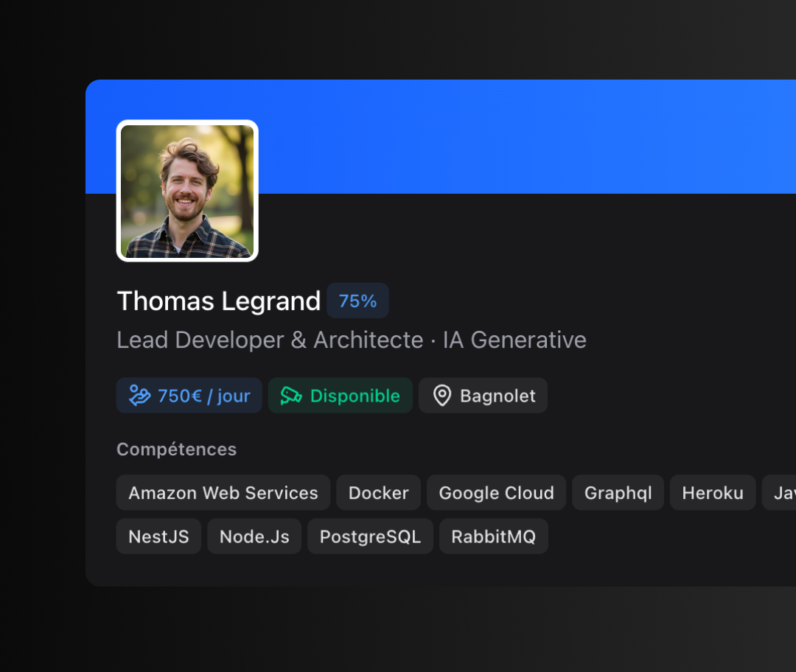Viewport: 796px width, 672px height.
Task: Click the green availability icon next to Disponible
Action: coord(291,396)
